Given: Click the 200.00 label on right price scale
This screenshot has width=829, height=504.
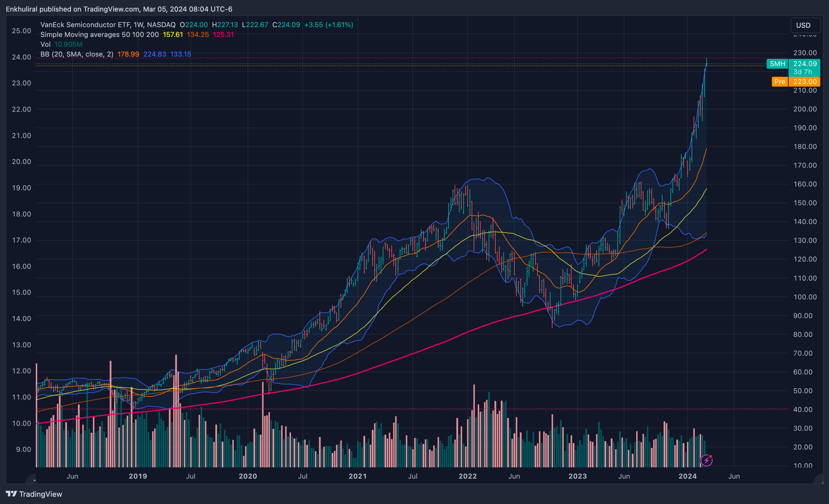Looking at the screenshot, I should pyautogui.click(x=804, y=109).
